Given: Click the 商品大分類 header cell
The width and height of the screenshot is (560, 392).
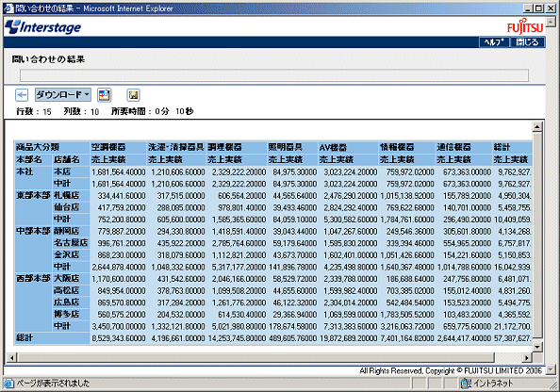Looking at the screenshot, I should click(x=52, y=147).
